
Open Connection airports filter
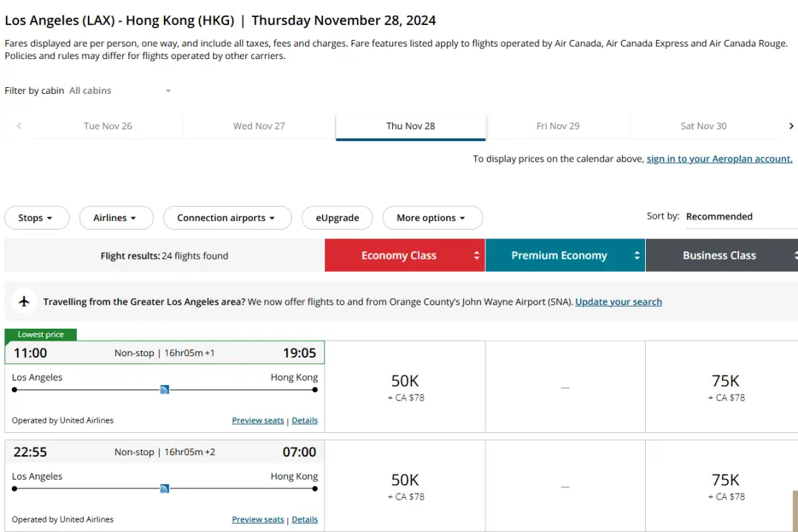(226, 218)
